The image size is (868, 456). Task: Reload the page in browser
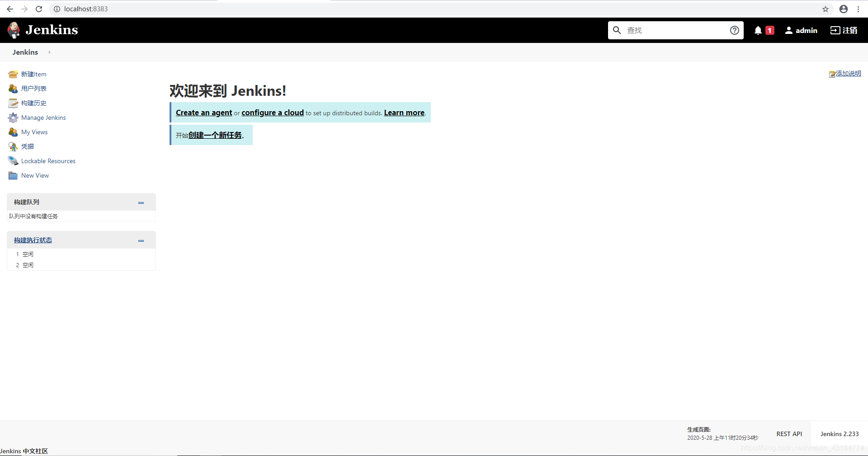click(39, 9)
